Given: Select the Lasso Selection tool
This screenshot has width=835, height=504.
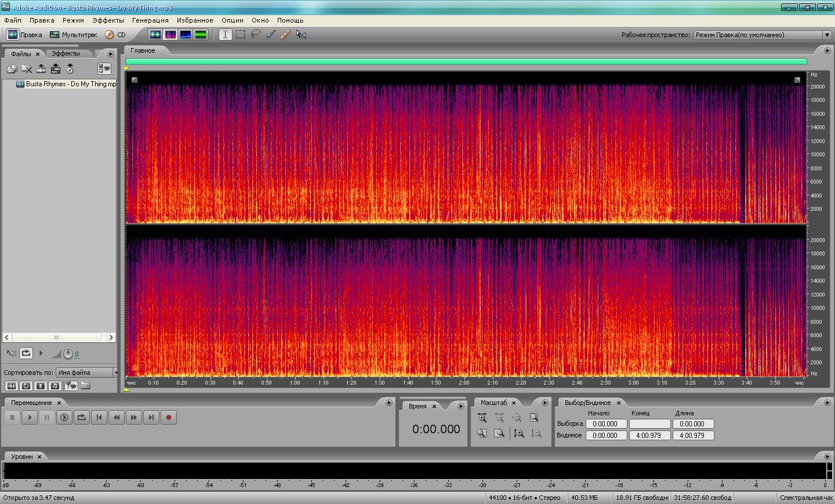Looking at the screenshot, I should tap(255, 35).
